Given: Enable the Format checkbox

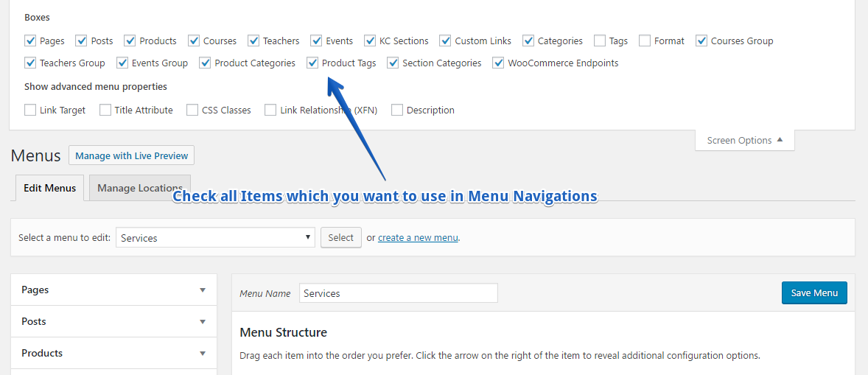Looking at the screenshot, I should coord(645,41).
